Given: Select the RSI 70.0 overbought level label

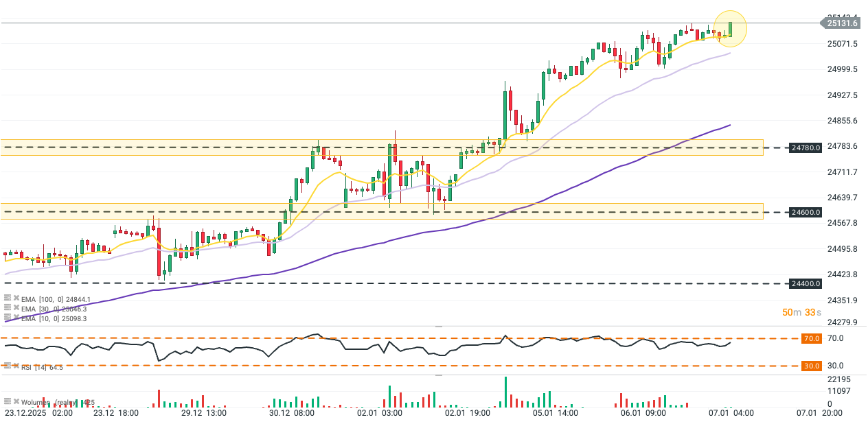Looking at the screenshot, I should [811, 338].
